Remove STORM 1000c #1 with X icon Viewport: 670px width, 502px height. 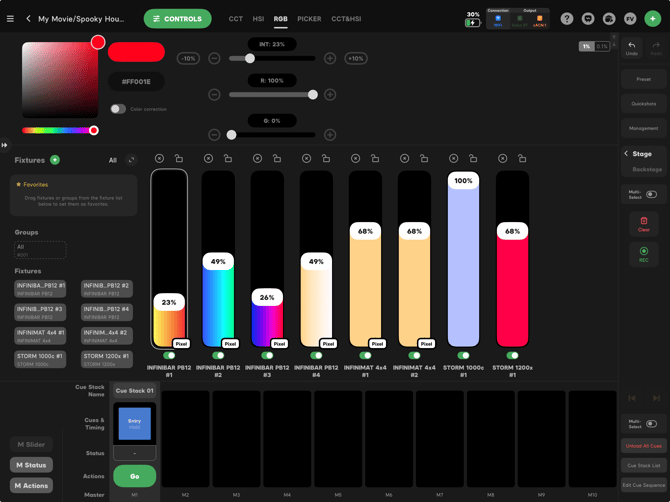point(453,159)
